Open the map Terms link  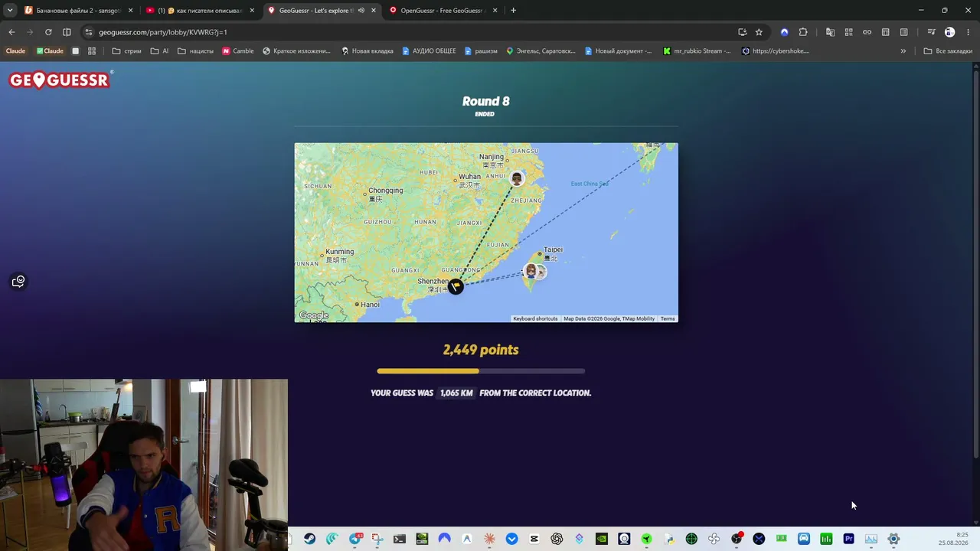pos(668,318)
